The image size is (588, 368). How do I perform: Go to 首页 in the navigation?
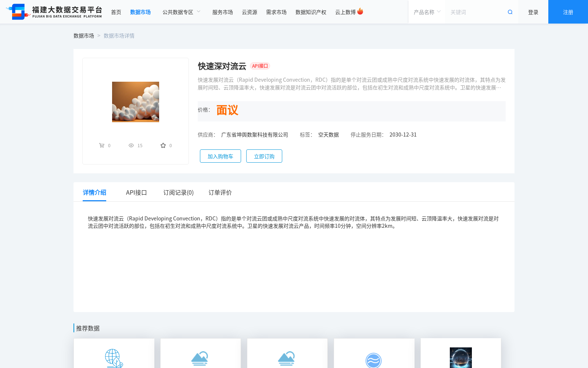(x=116, y=12)
